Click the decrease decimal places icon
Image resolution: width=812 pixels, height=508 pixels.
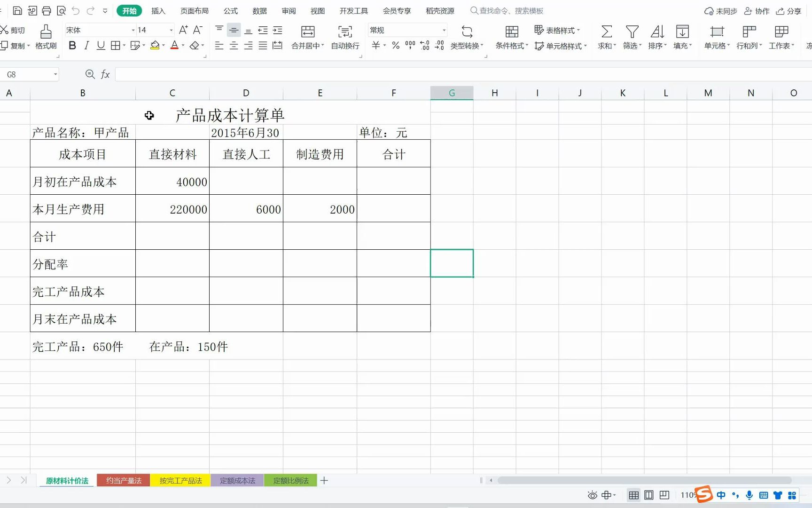439,46
